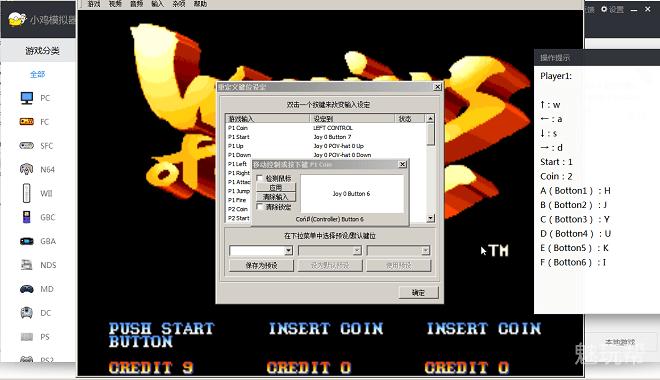
Task: Click the 保存为预设 button
Action: click(261, 266)
